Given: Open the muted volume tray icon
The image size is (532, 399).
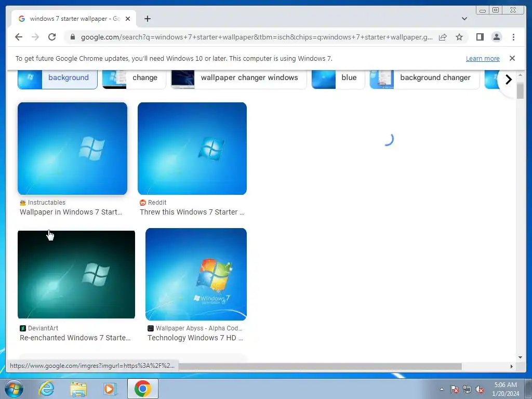Looking at the screenshot, I should click(x=480, y=389).
